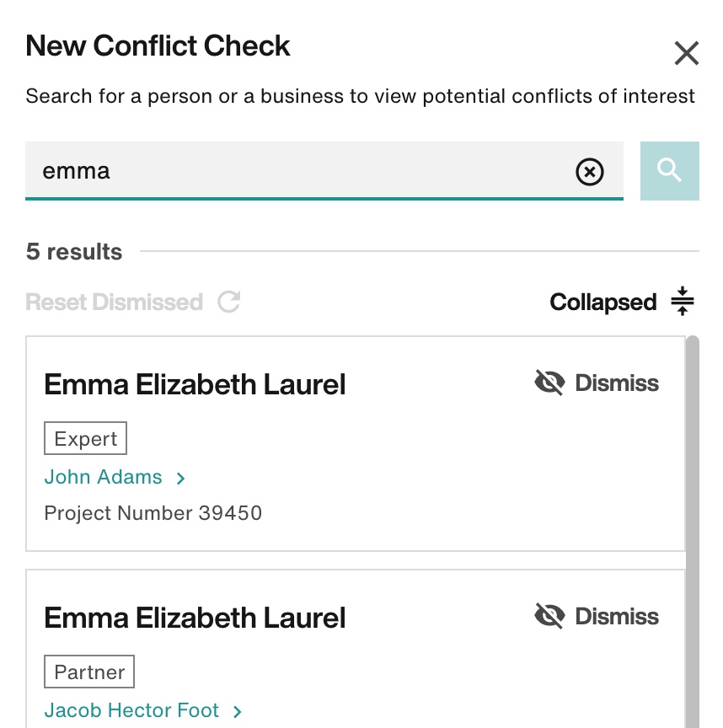Dismiss the first Emma Elizabeth Laurel result
The width and height of the screenshot is (723, 728).
pos(597,383)
